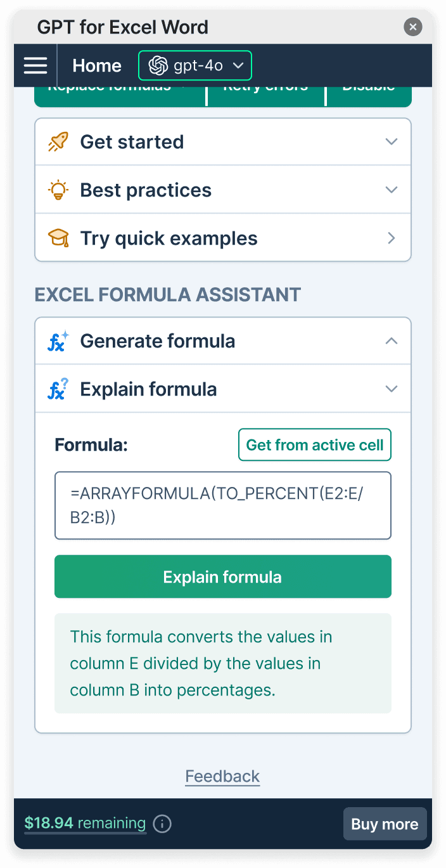Viewport: 446px width, 868px height.
Task: Click the $18.94 remaining balance link
Action: (x=85, y=824)
